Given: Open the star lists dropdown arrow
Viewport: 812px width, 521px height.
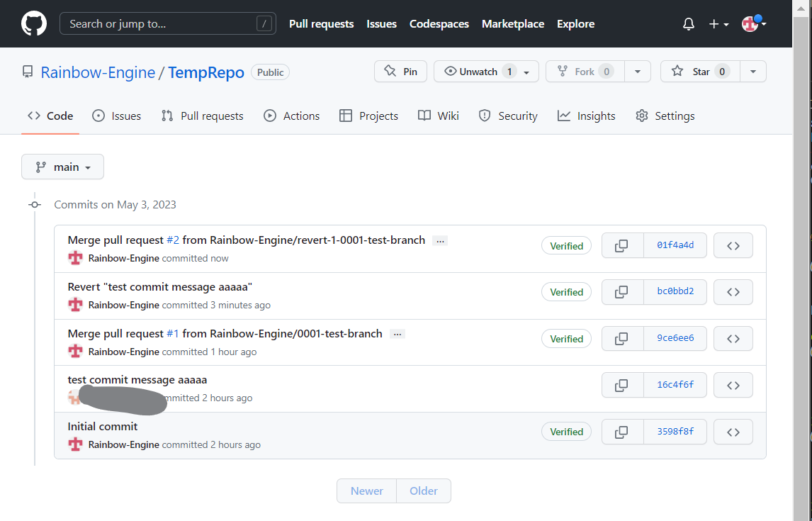Looking at the screenshot, I should coord(753,72).
